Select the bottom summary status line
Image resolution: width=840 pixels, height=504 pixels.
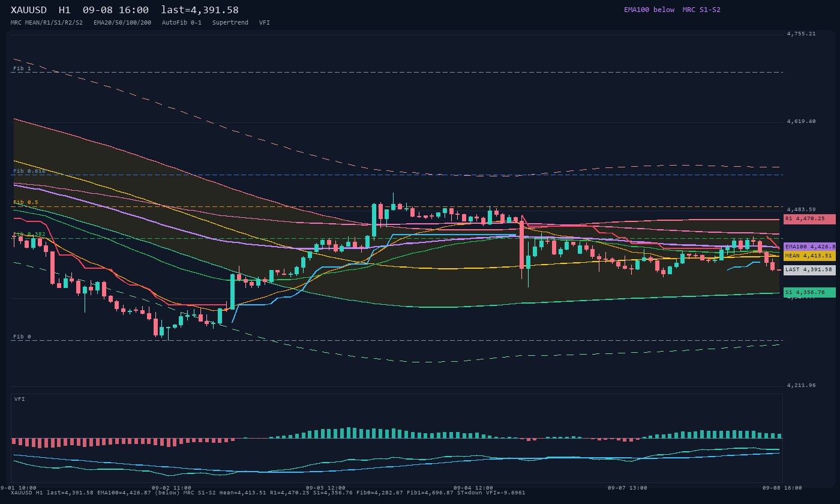(268, 493)
